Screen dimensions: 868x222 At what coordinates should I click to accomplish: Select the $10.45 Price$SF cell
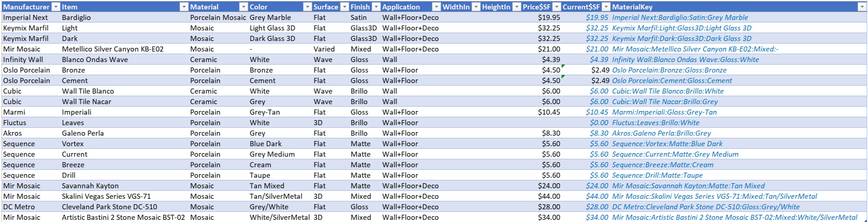pyautogui.click(x=541, y=112)
